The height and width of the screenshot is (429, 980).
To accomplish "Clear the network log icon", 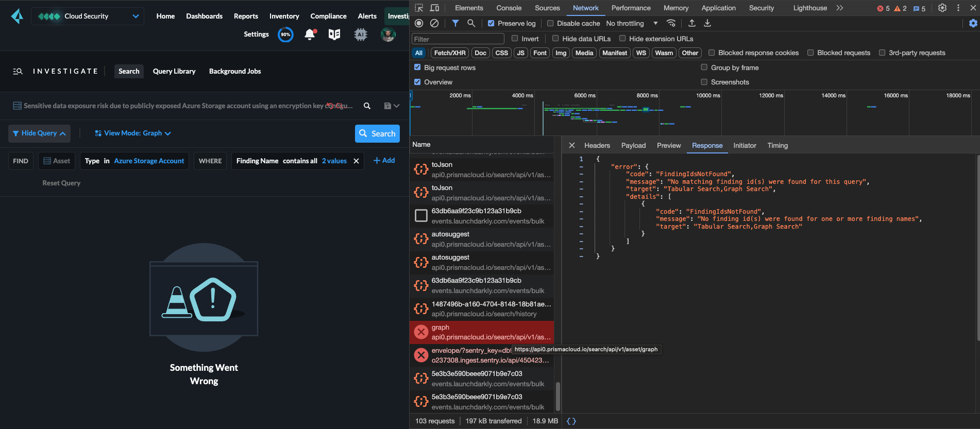I will point(434,23).
